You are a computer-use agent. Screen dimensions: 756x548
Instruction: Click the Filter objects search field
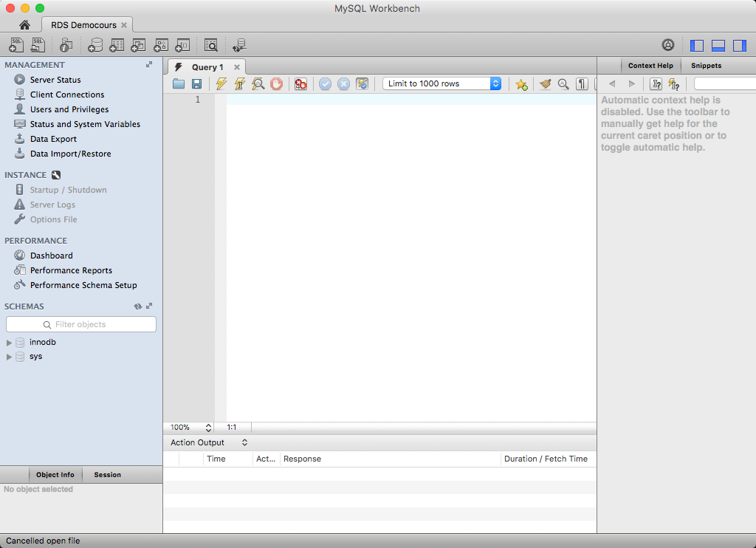point(81,324)
